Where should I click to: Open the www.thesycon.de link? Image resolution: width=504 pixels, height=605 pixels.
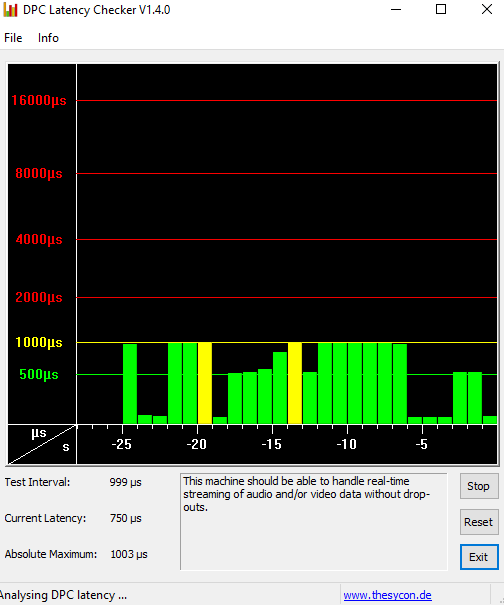387,595
